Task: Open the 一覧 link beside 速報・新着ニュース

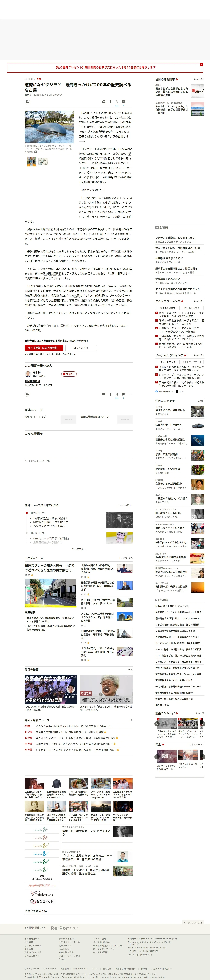Action: [x=130, y=720]
